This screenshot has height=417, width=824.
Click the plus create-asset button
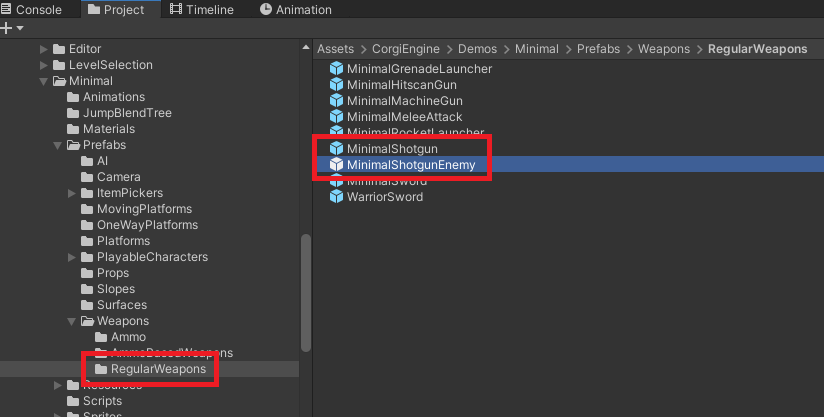click(x=6, y=28)
